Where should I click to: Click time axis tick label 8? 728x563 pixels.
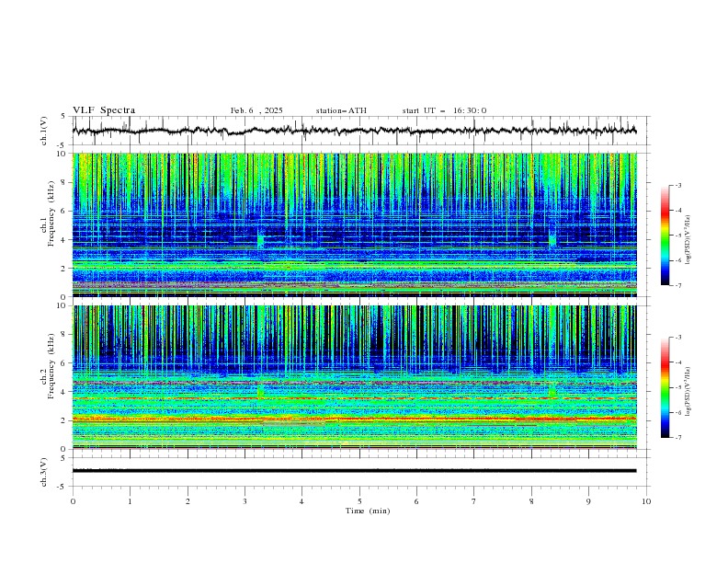point(531,501)
